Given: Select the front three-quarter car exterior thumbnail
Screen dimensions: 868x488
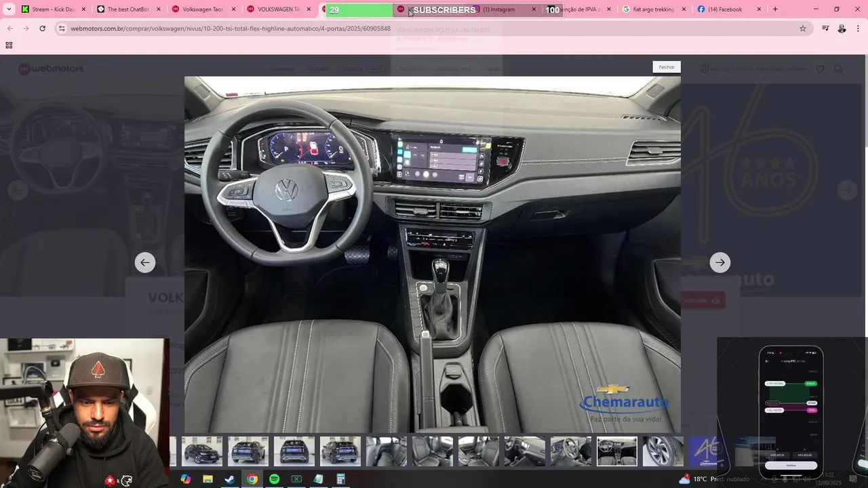Looking at the screenshot, I should coord(202,451).
